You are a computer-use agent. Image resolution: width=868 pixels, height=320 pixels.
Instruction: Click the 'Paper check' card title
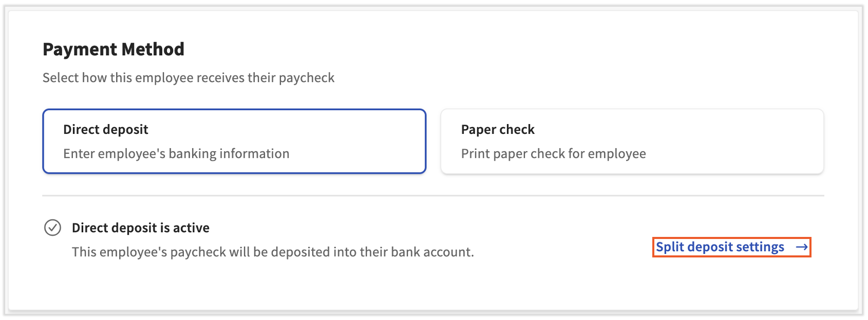(497, 130)
